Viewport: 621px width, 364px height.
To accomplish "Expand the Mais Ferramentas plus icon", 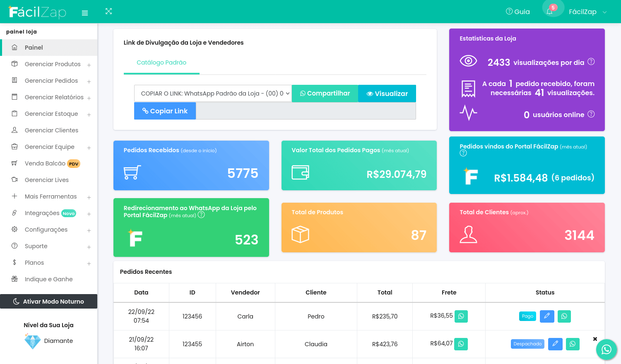I will 89,197.
